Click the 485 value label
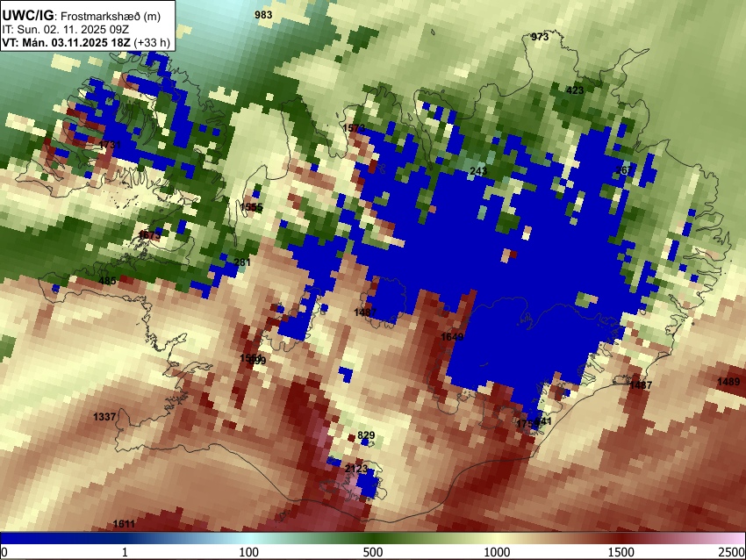The height and width of the screenshot is (560, 746). click(x=107, y=280)
